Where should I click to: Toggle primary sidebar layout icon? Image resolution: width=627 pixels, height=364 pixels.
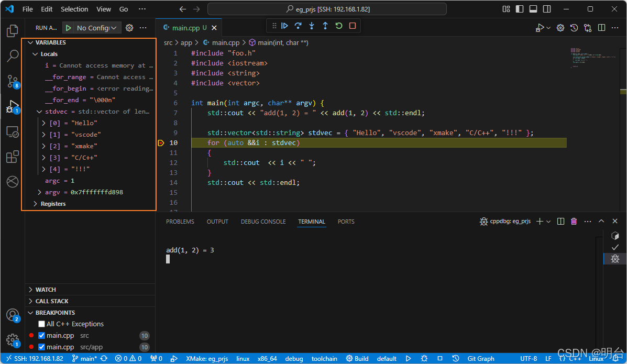click(520, 9)
